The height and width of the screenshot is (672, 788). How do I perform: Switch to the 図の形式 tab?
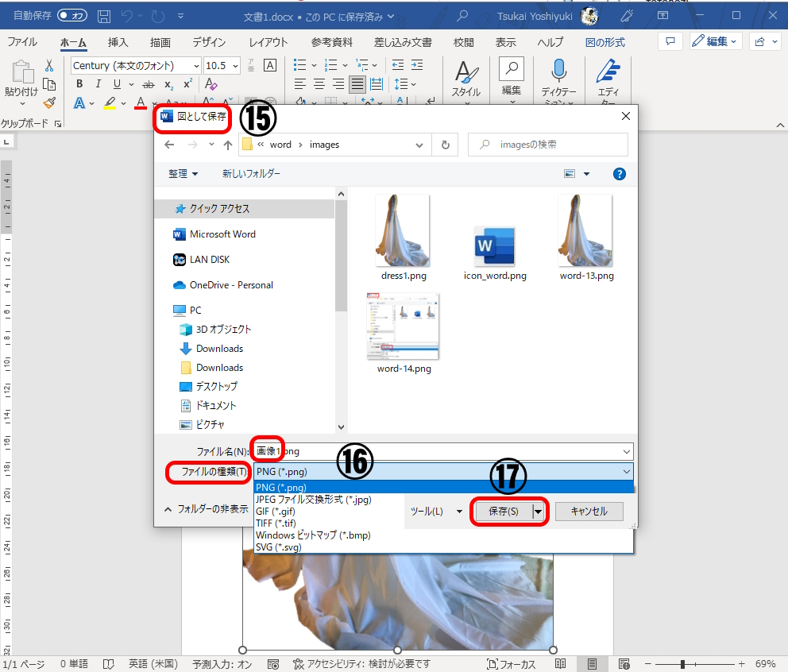(x=605, y=42)
